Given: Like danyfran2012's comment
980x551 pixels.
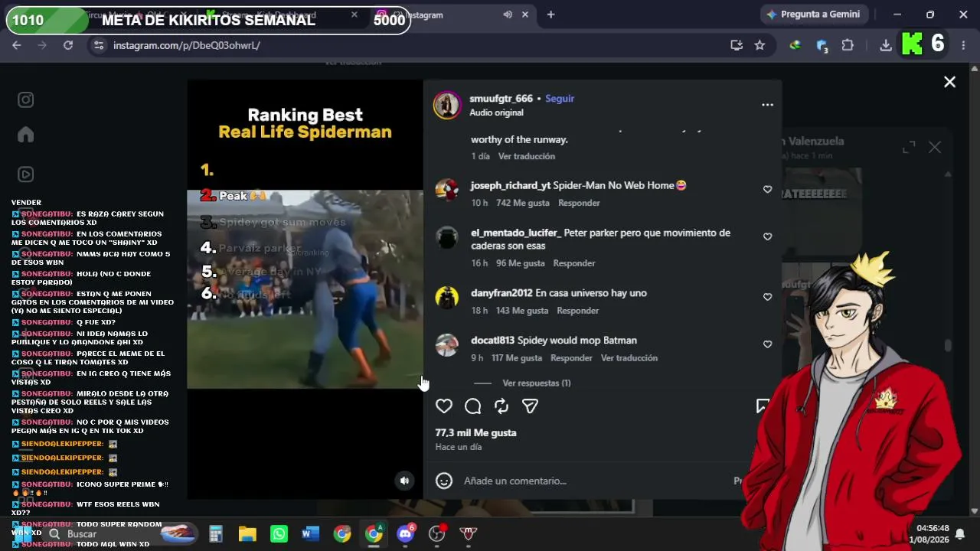Looking at the screenshot, I should click(x=767, y=297).
